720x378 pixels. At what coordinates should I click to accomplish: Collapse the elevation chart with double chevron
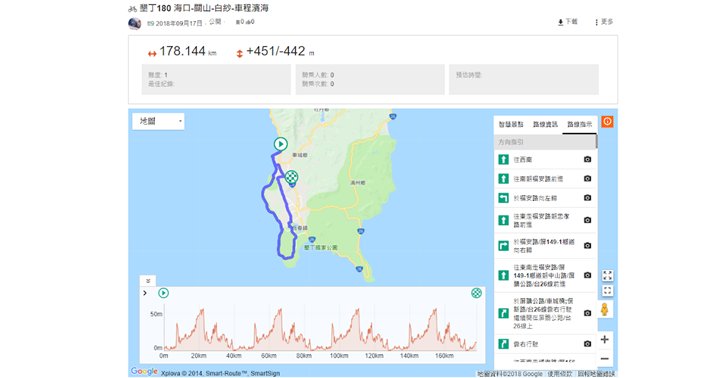[148, 281]
